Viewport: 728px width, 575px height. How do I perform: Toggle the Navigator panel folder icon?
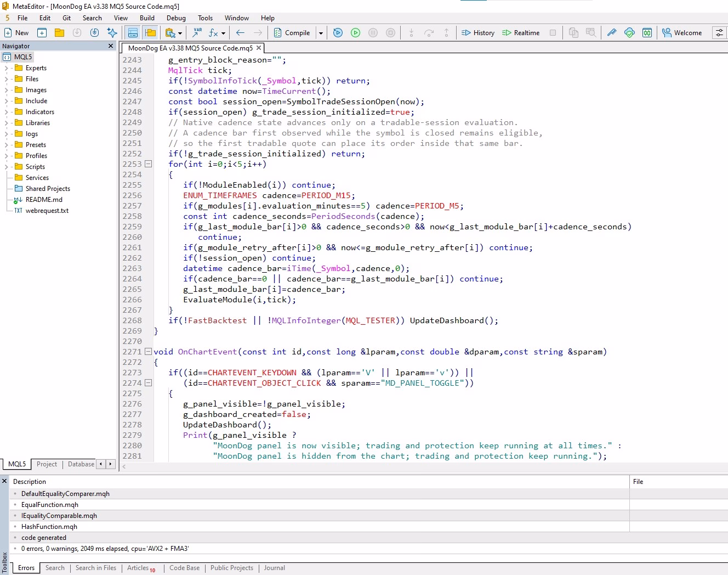[150, 33]
